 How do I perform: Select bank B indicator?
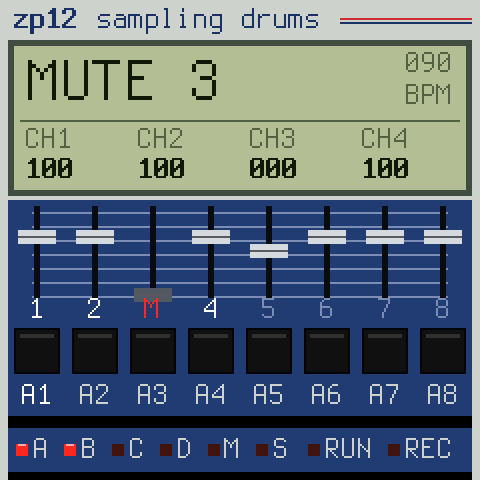point(70,450)
